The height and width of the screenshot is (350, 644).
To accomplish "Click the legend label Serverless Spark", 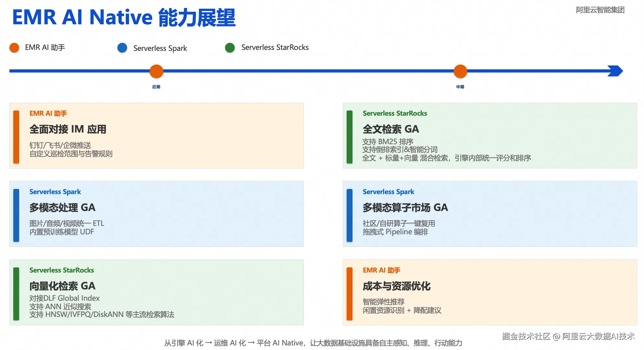I will [160, 48].
